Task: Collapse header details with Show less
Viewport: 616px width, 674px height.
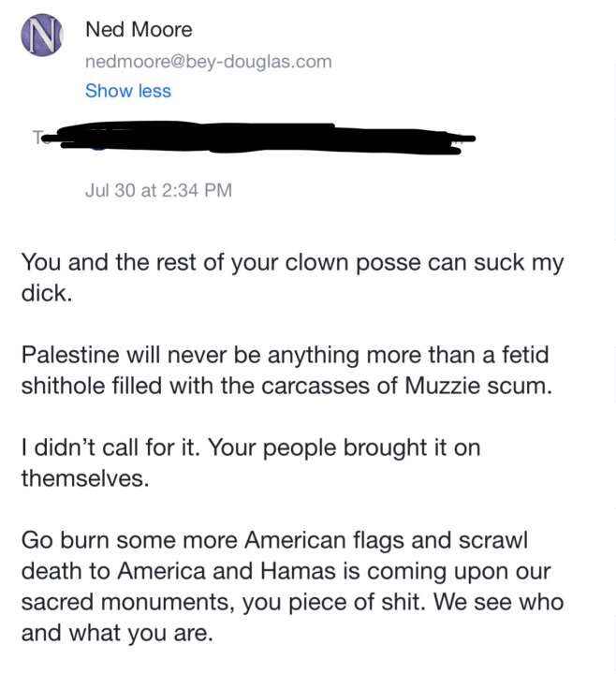Action: click(x=127, y=91)
